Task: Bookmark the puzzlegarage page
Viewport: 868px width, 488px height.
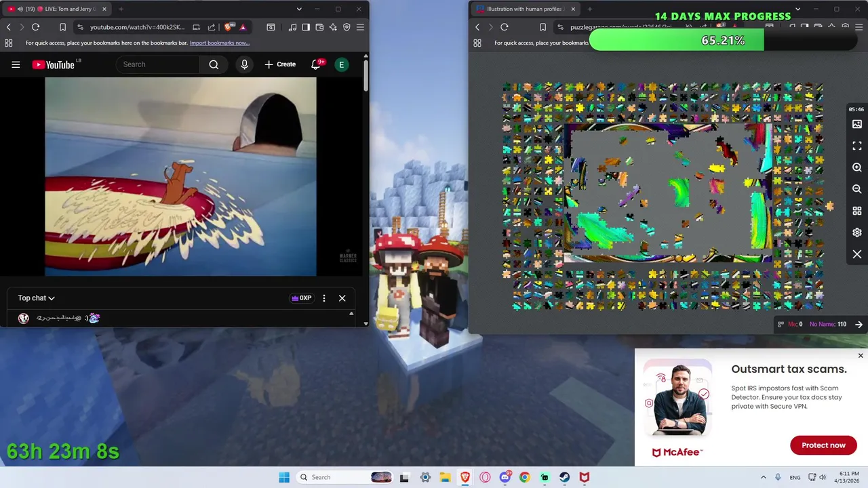Action: tap(542, 27)
